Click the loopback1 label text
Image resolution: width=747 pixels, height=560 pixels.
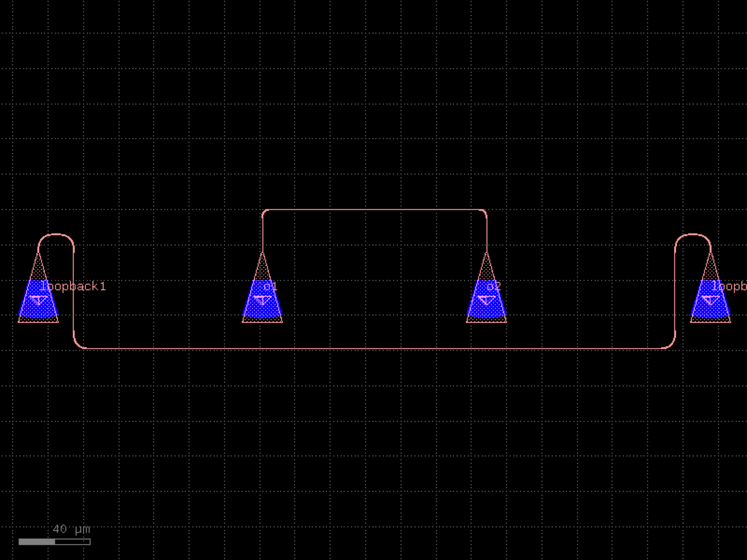point(72,286)
